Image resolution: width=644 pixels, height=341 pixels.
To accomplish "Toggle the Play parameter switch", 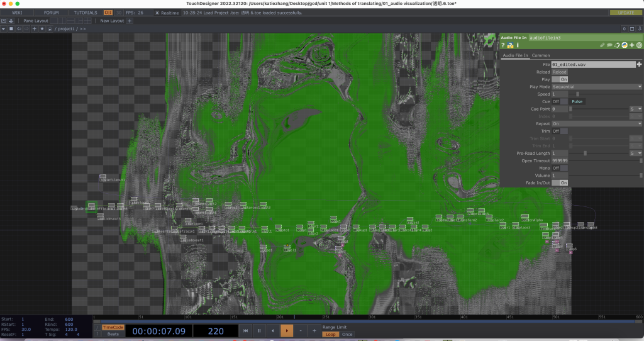I will [563, 79].
